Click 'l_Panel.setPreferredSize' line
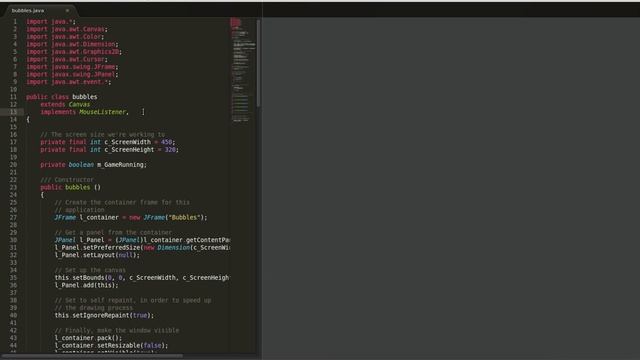 coord(142,248)
